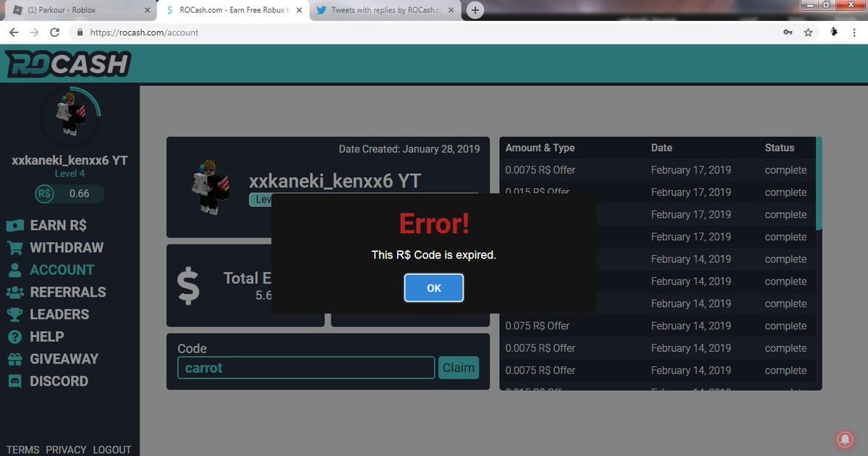This screenshot has width=868, height=456.
Task: Click the saved password key icon
Action: (788, 33)
